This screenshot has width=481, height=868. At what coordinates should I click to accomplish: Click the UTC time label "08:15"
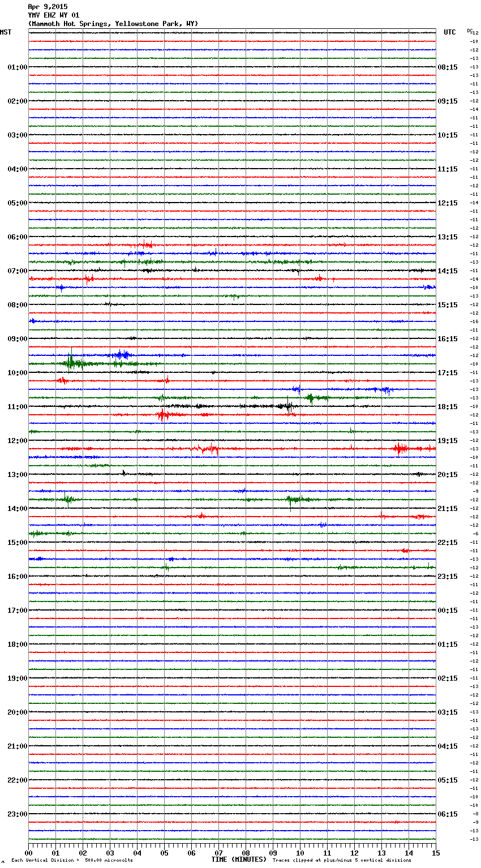(x=448, y=67)
